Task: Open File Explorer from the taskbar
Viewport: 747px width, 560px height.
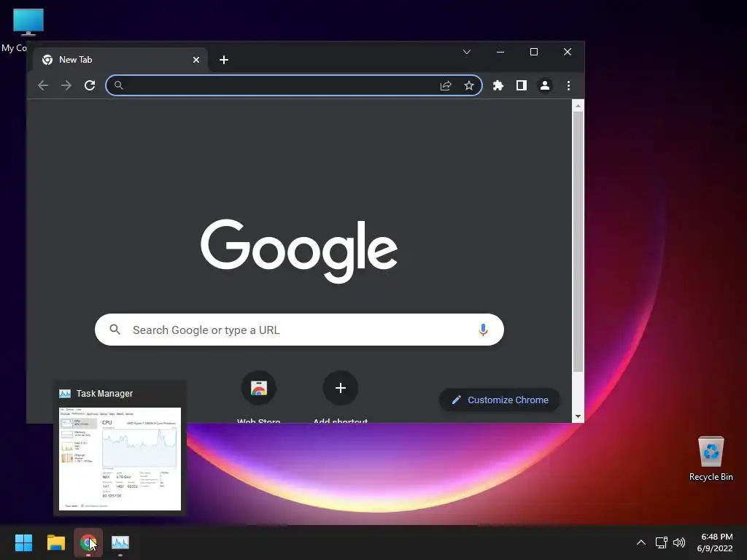Action: click(x=55, y=542)
